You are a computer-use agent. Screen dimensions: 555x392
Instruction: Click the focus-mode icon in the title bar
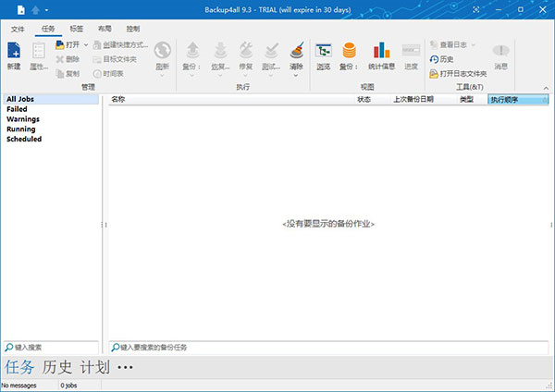pyautogui.click(x=476, y=9)
